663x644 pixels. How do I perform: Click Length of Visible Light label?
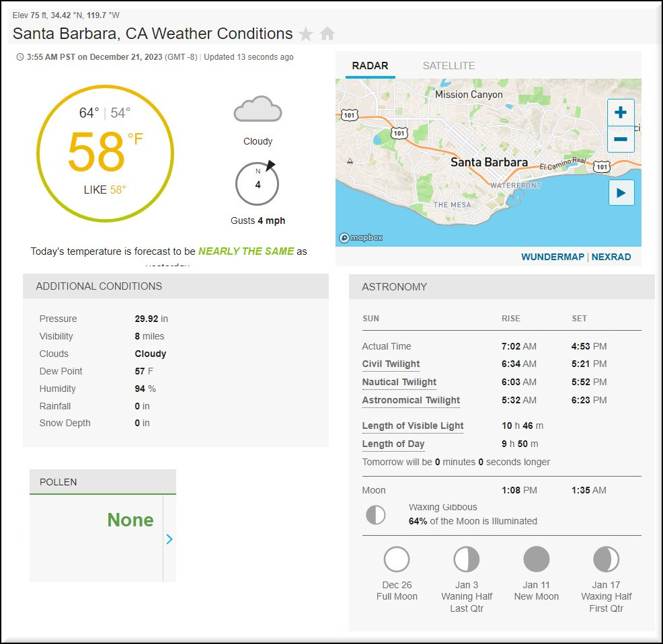413,426
